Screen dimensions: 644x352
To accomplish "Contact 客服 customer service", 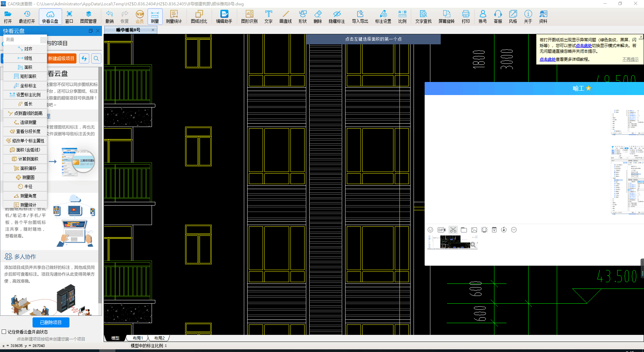I will [x=498, y=16].
